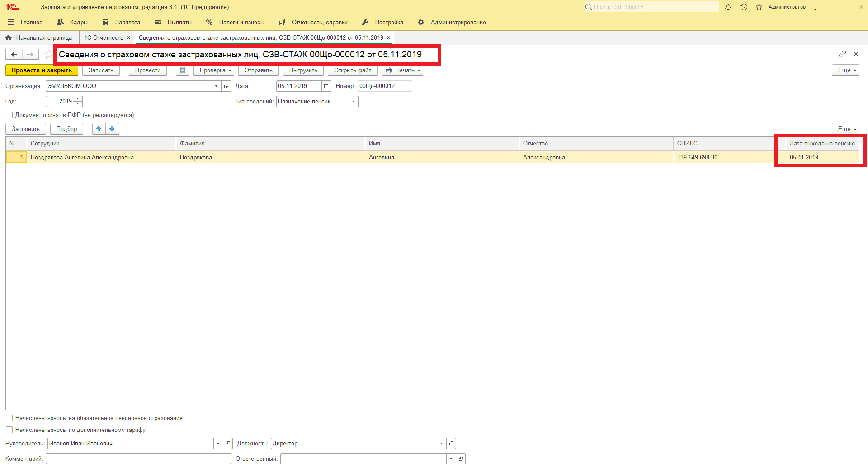868x468 pixels.
Task: Click the Комментарий input field
Action: coord(138,459)
